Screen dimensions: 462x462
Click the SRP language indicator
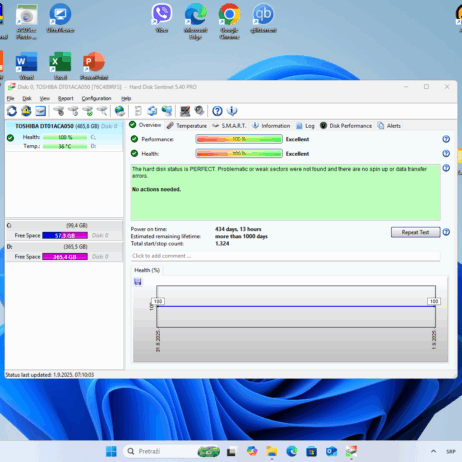[x=451, y=451]
